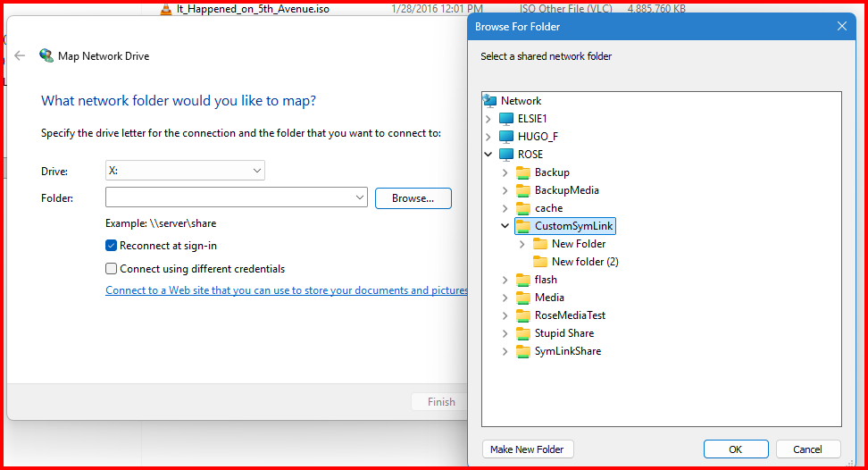Expand the SymLinkShare node
868x470 pixels.
505,351
